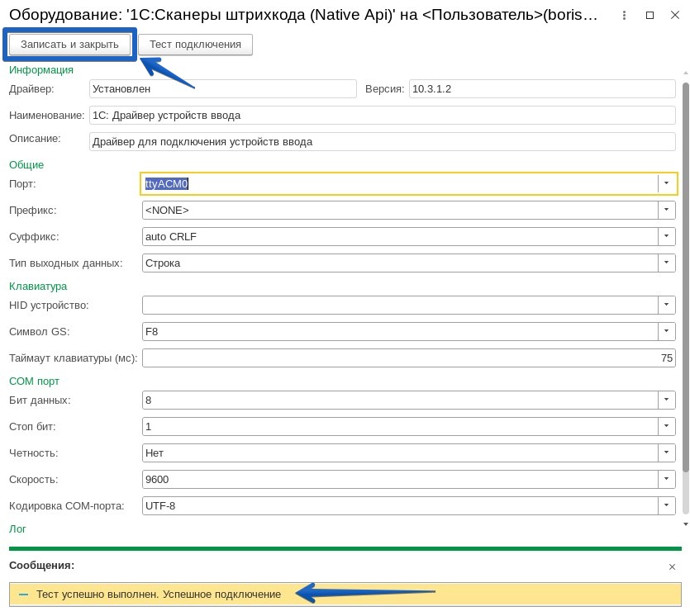This screenshot has width=690, height=616.
Task: Click the Записать и закрыть button
Action: (x=69, y=45)
